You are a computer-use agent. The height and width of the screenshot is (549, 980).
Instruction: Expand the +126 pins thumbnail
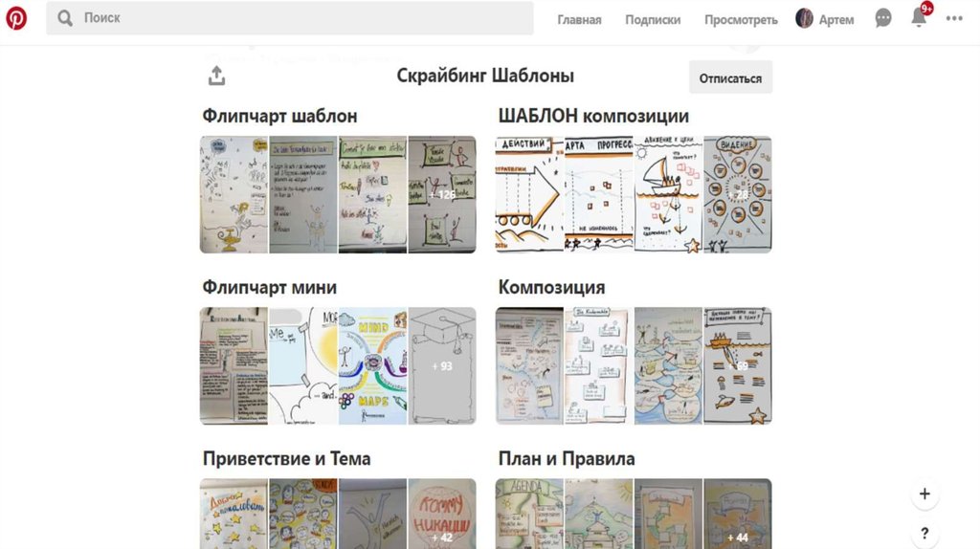click(442, 194)
